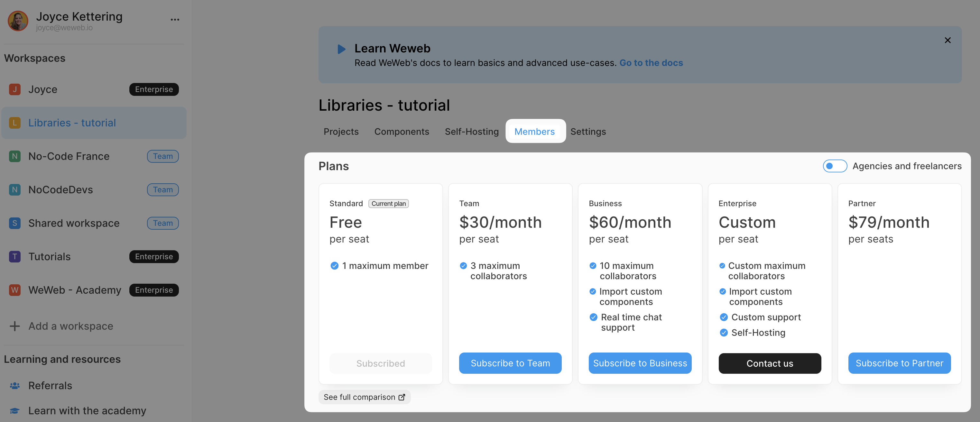Follow the Go to the docs link
Screen dimensions: 980x422
pos(651,63)
